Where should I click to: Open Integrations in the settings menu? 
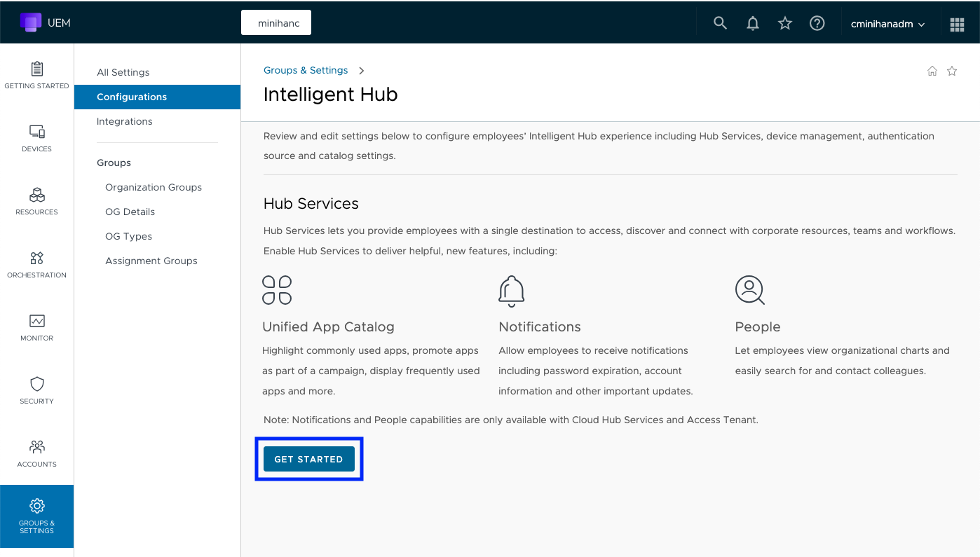(x=125, y=121)
